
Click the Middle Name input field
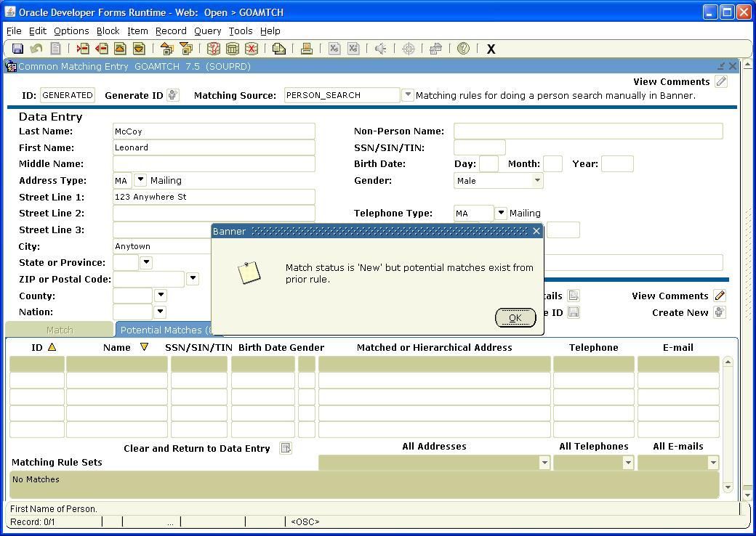click(214, 163)
